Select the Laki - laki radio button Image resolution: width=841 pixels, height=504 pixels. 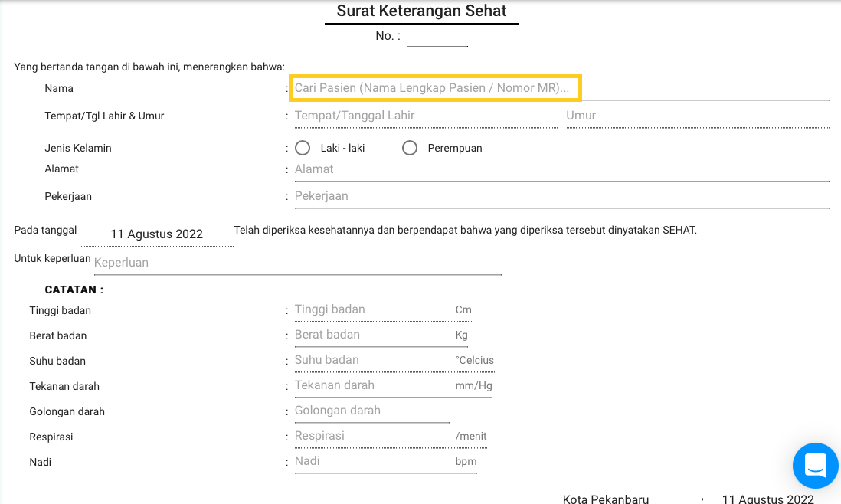click(x=303, y=148)
